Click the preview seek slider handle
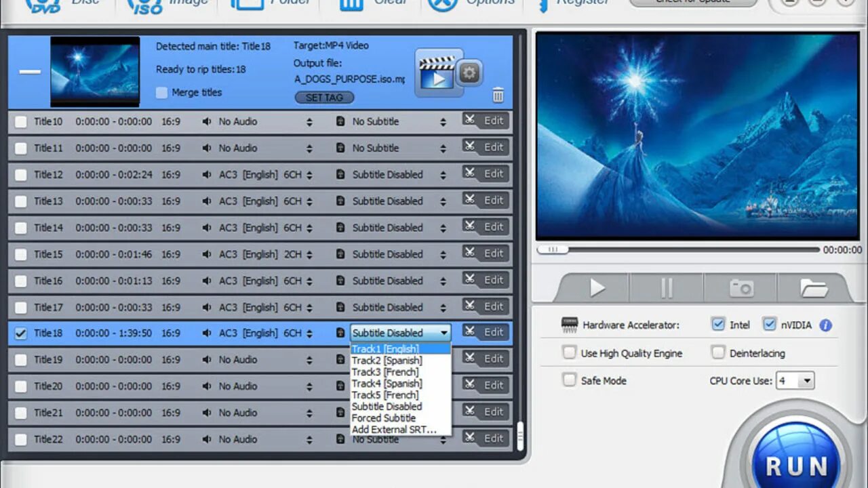This screenshot has height=488, width=868. (x=553, y=249)
